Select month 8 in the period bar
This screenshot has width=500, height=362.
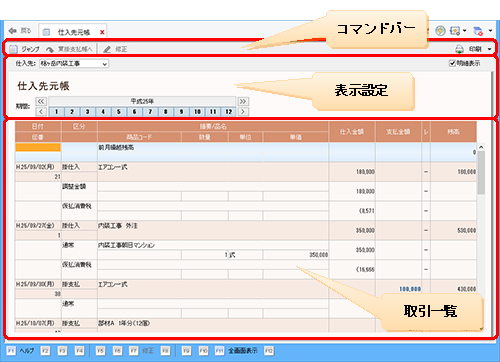click(166, 112)
